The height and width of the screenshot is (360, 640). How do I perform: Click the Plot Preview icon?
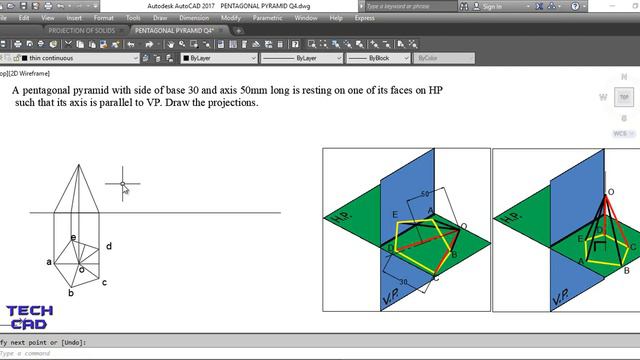[29, 44]
